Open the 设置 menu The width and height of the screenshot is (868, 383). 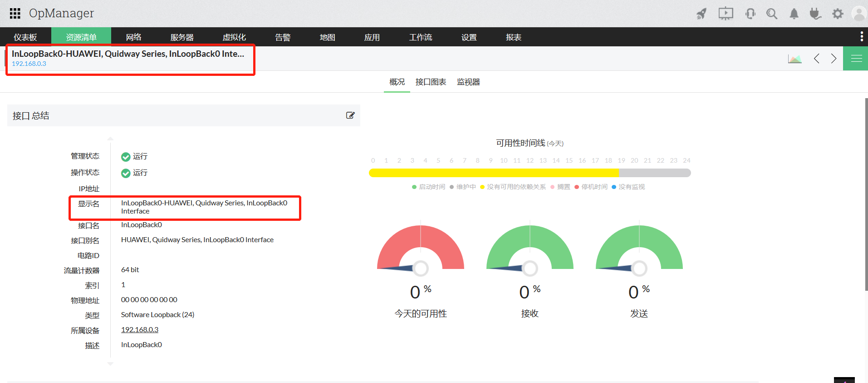point(469,37)
